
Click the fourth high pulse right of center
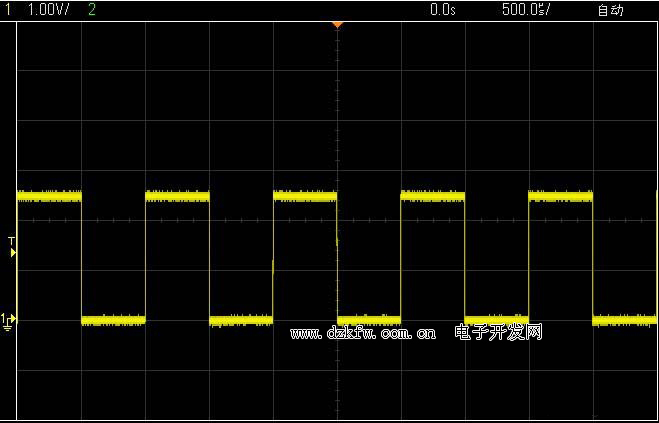[x=432, y=196]
